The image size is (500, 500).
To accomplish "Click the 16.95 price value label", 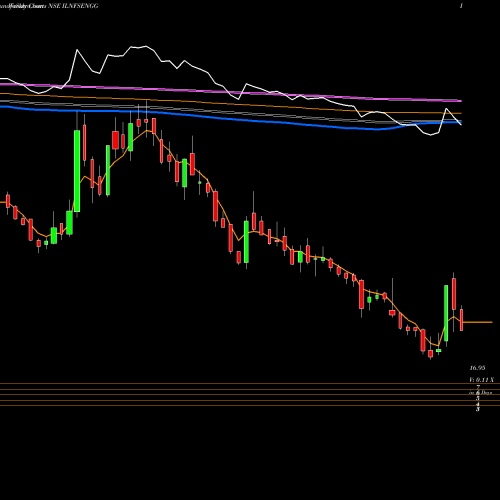I will tap(477, 368).
